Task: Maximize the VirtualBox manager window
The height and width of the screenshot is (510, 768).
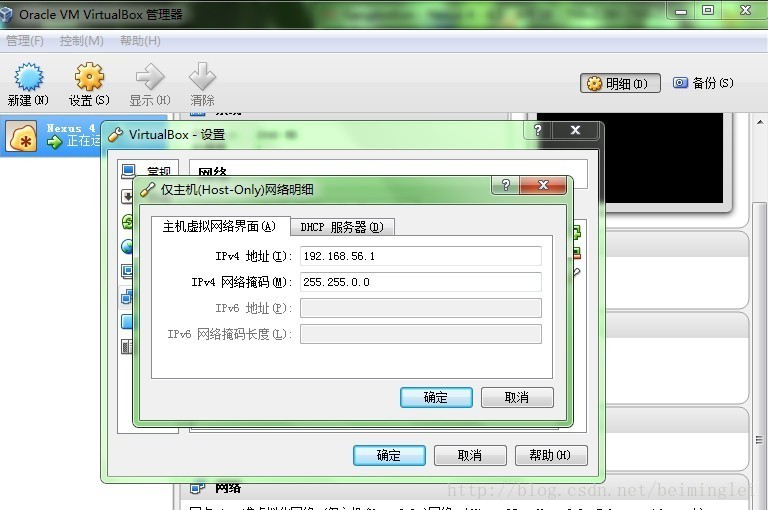Action: coord(708,11)
